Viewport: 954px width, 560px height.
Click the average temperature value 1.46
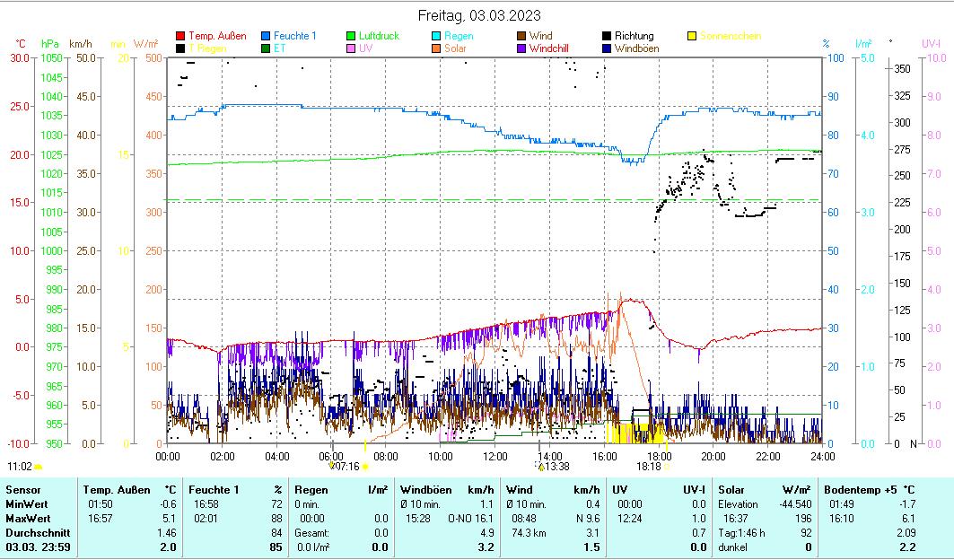pos(166,532)
